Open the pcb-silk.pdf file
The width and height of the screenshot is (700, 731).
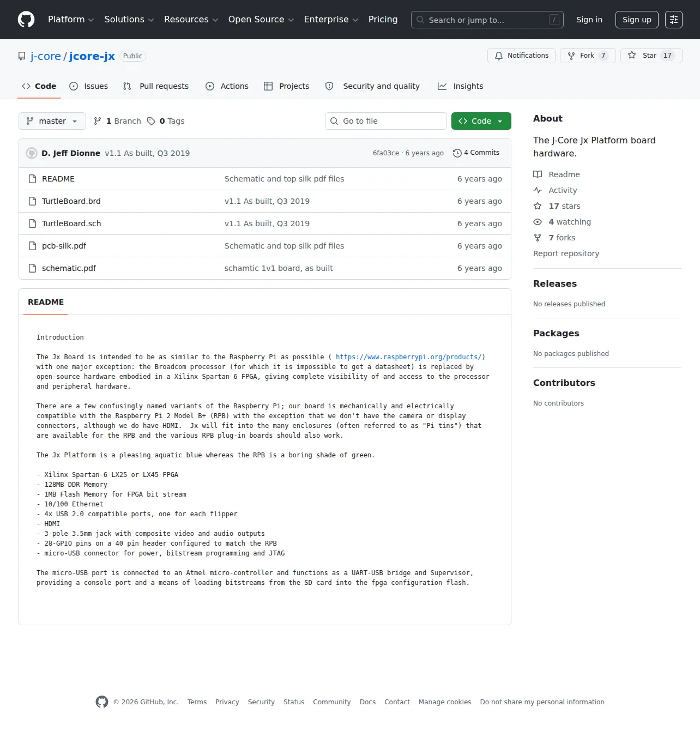[x=64, y=246]
